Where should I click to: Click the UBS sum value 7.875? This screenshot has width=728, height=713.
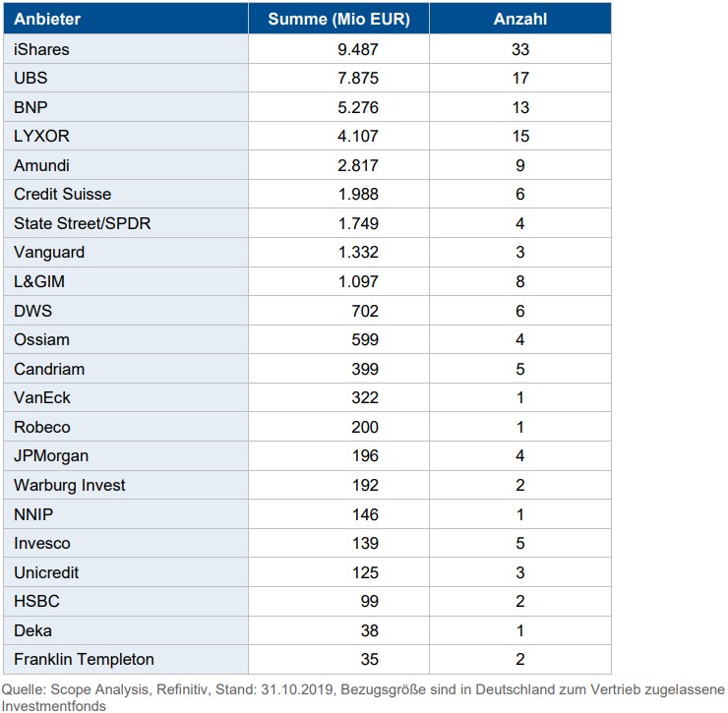356,78
